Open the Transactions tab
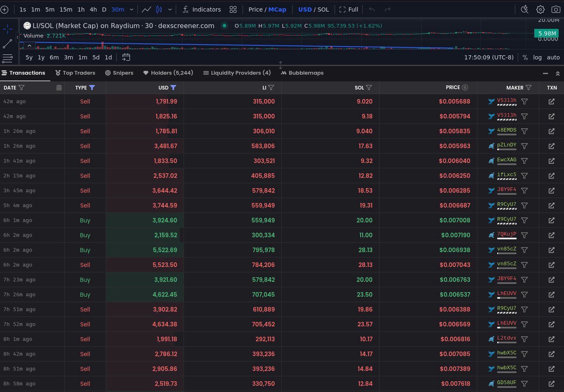 click(x=24, y=73)
